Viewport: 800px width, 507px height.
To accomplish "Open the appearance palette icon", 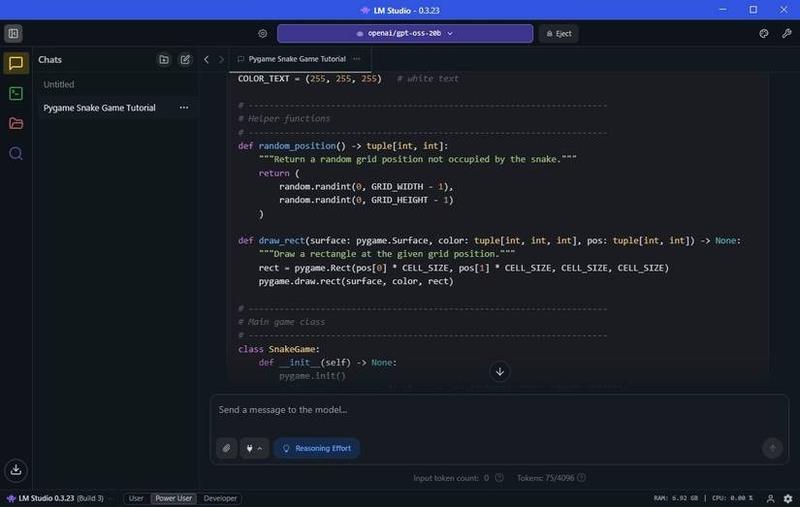I will (763, 33).
